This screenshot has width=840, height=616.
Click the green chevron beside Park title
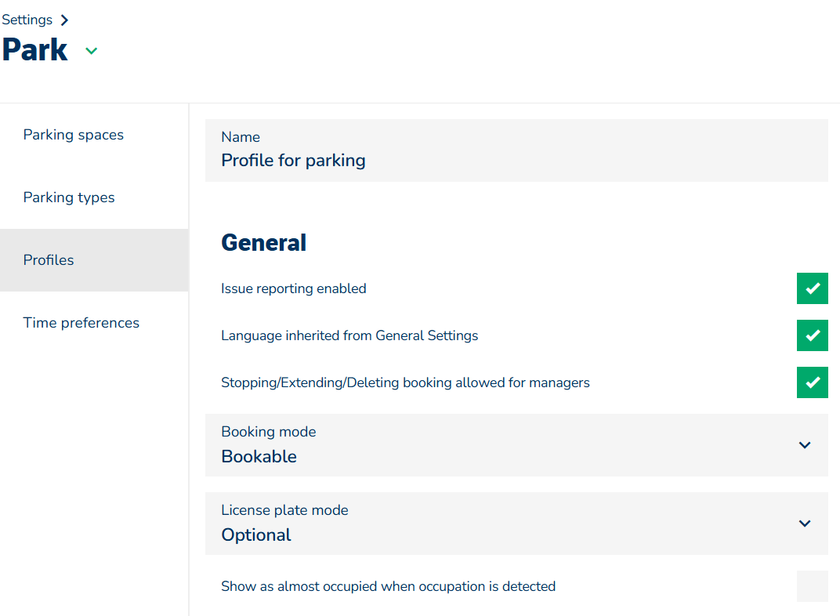click(92, 51)
